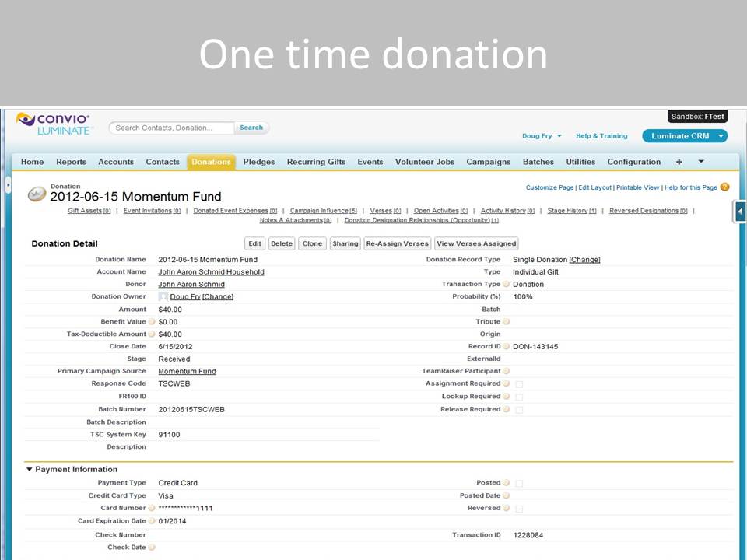Open the Recurring Gifts tab
Viewport: 747px width, 560px height.
[316, 162]
